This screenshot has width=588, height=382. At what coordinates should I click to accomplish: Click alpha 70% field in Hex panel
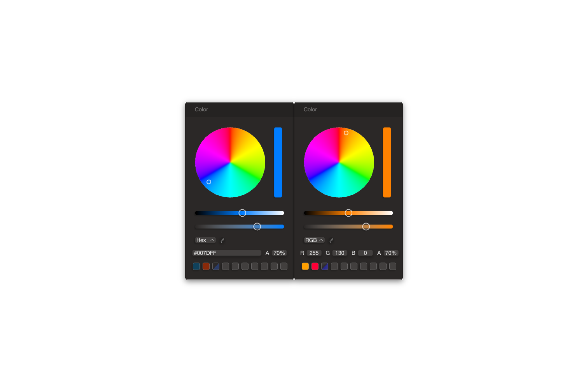[x=279, y=253]
